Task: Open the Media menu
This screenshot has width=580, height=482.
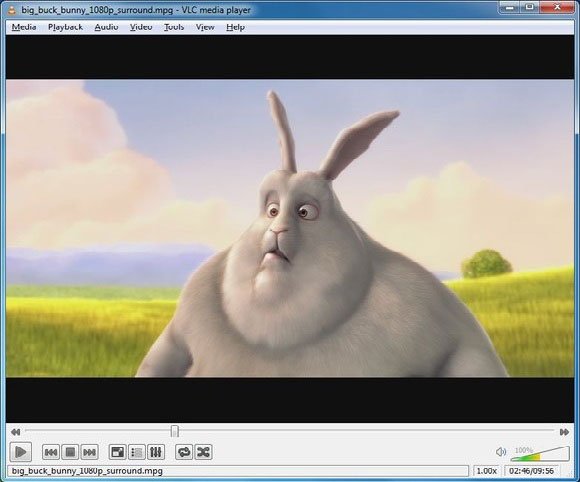Action: tap(24, 27)
